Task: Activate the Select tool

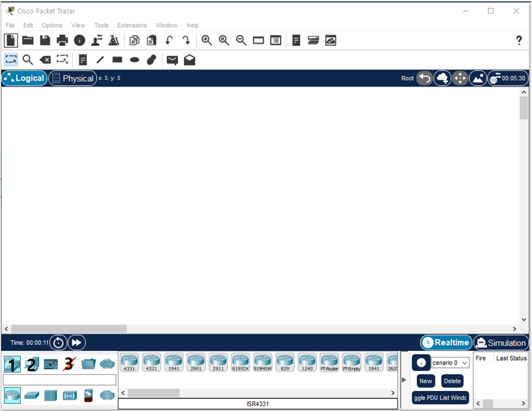Action: click(11, 60)
